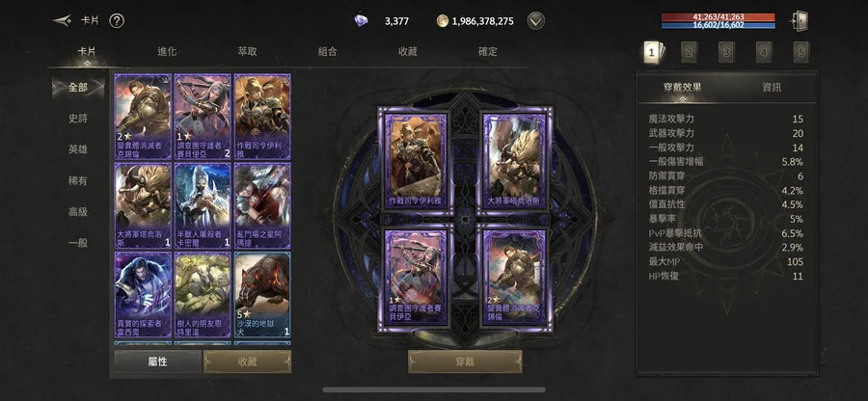
Task: Filter cards by 稀有 rarity
Action: (x=78, y=181)
